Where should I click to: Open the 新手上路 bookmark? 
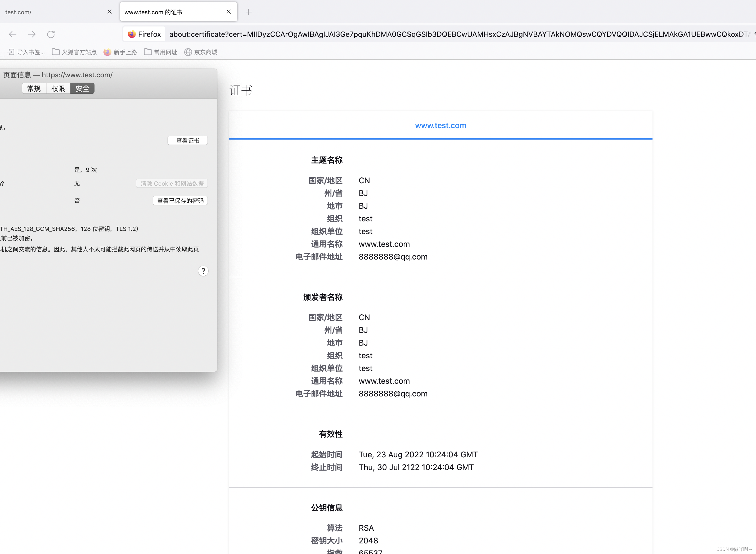coord(120,52)
